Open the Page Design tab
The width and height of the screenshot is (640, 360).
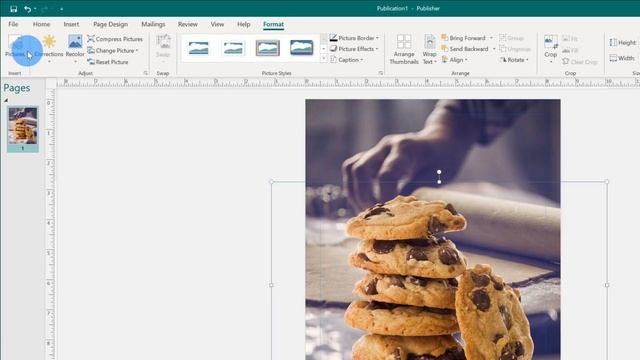111,24
